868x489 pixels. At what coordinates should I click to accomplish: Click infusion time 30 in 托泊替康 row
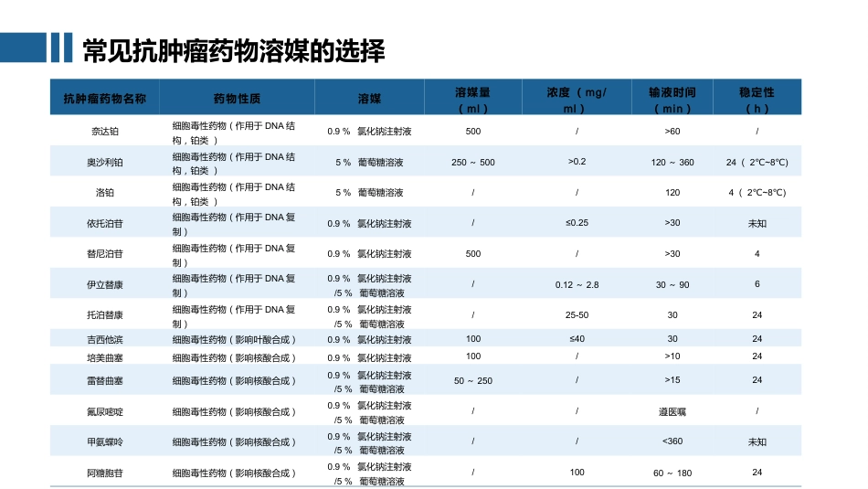click(x=672, y=314)
